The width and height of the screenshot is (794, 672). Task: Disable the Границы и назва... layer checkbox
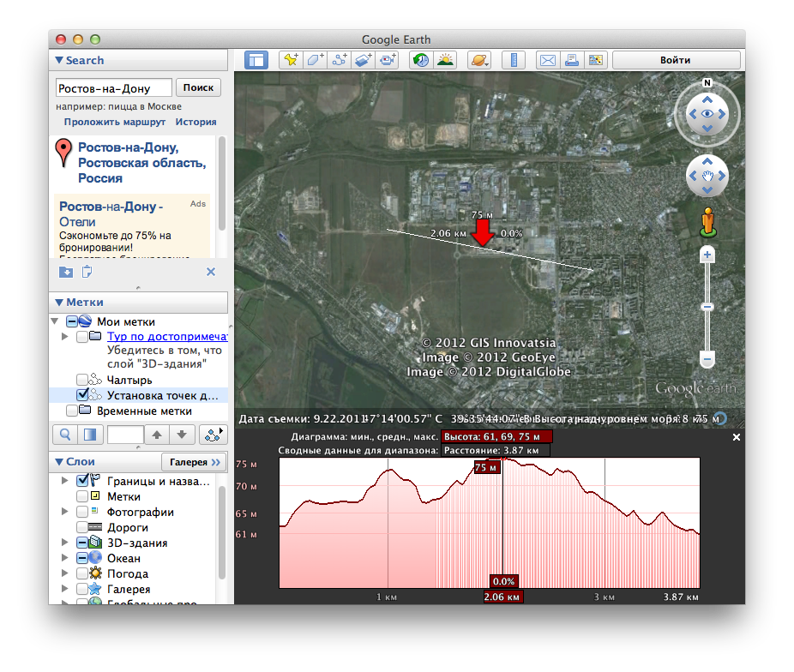click(82, 481)
